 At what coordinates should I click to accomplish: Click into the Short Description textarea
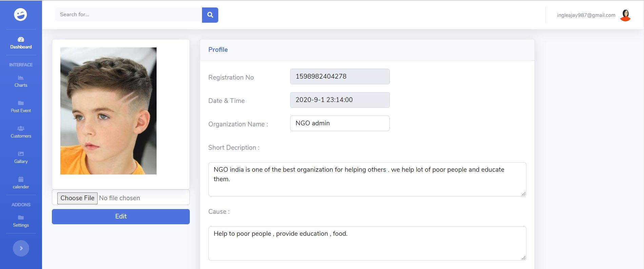367,179
